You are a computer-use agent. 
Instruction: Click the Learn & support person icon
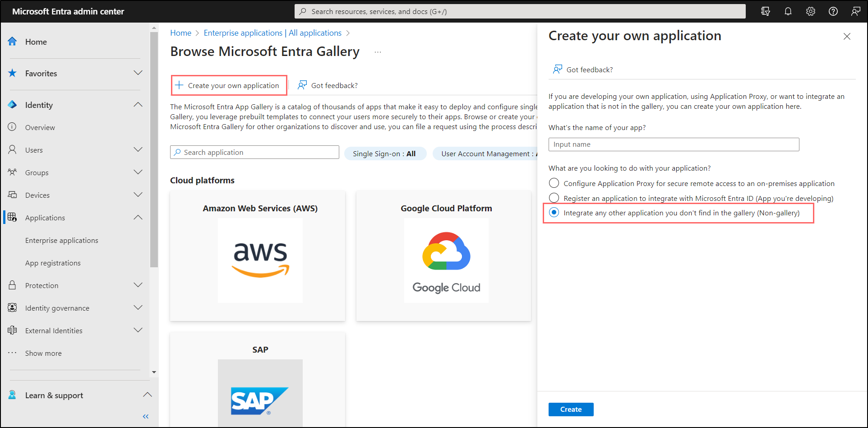click(12, 395)
